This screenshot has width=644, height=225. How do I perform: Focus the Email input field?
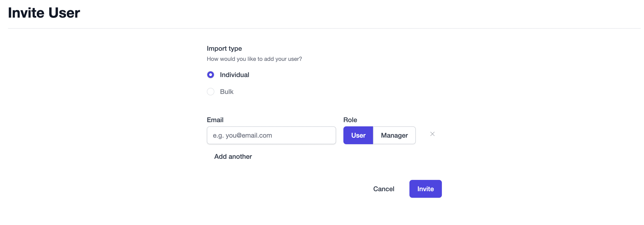pos(271,135)
